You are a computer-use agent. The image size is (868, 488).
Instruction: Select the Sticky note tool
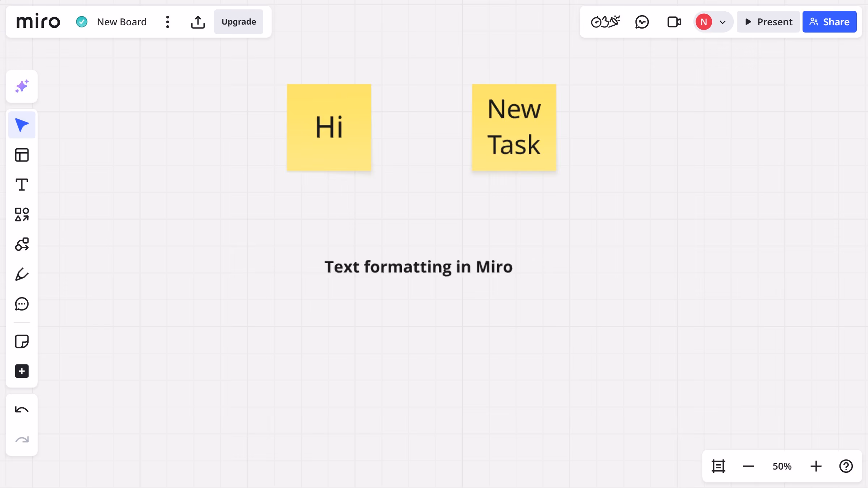22,341
